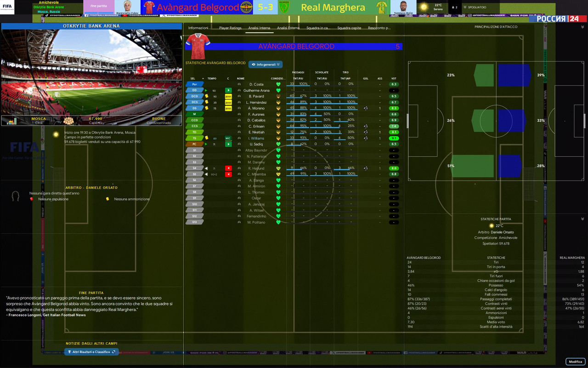
Task: Click the 5-3 score in the scoreboard
Action: (x=266, y=7)
